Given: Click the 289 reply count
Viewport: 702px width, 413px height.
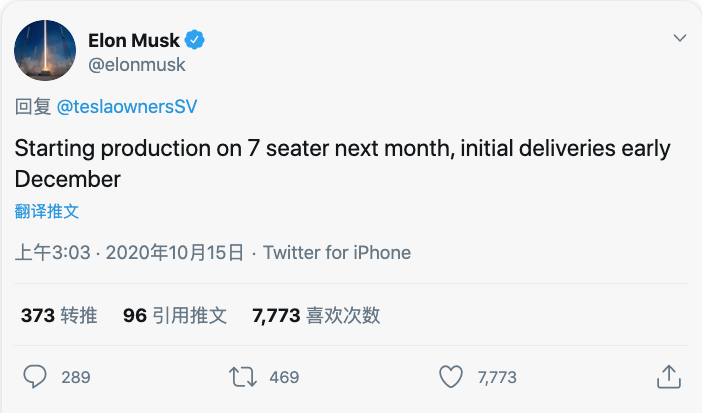Looking at the screenshot, I should [x=76, y=377].
